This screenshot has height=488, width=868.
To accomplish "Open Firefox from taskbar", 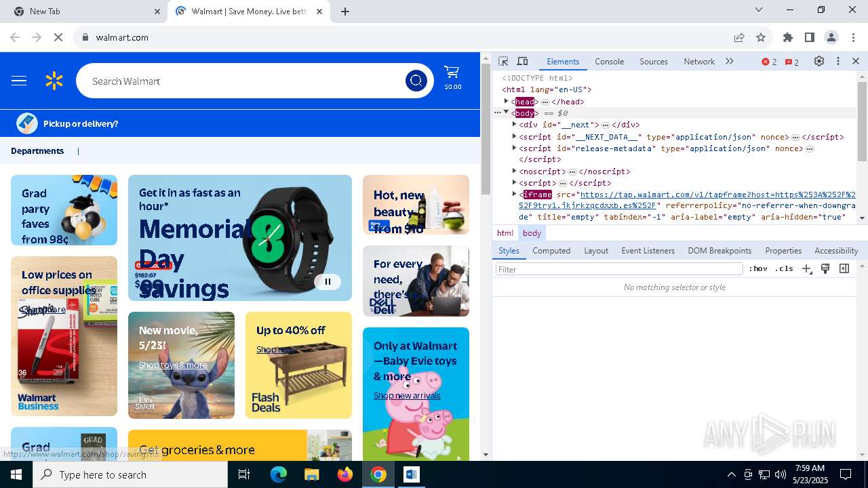I will [345, 474].
